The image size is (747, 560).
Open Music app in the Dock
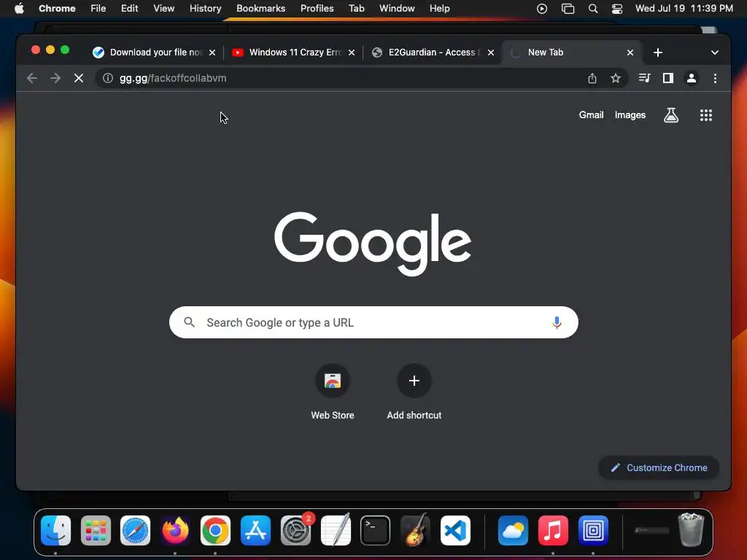553,531
